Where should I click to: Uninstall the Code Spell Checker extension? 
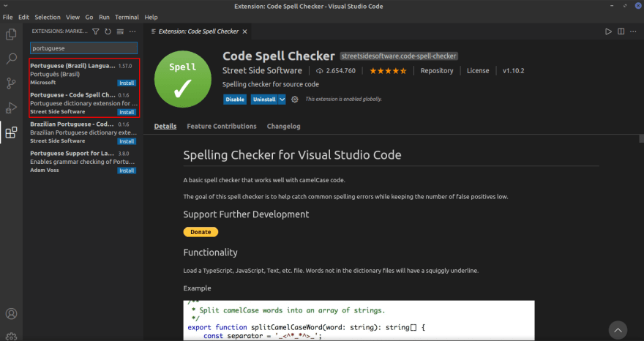264,100
